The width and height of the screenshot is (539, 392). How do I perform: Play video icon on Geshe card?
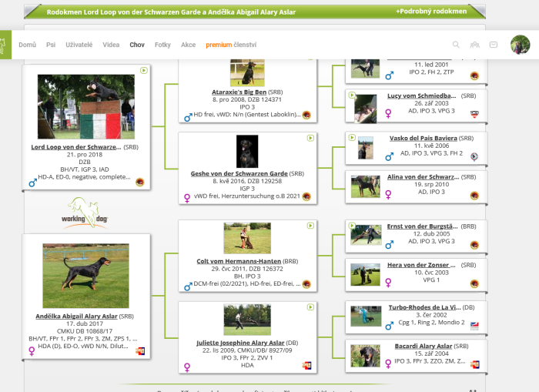click(310, 138)
